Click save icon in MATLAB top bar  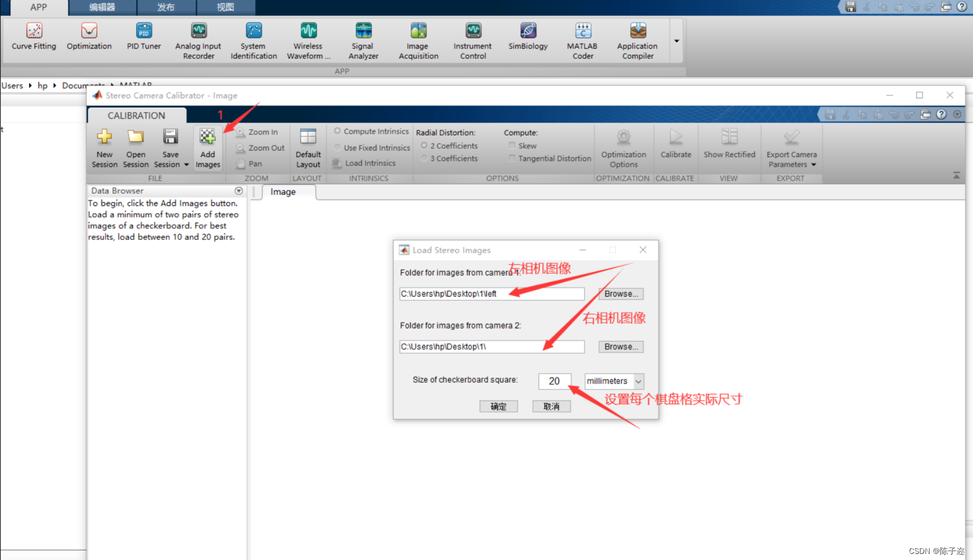(x=851, y=7)
